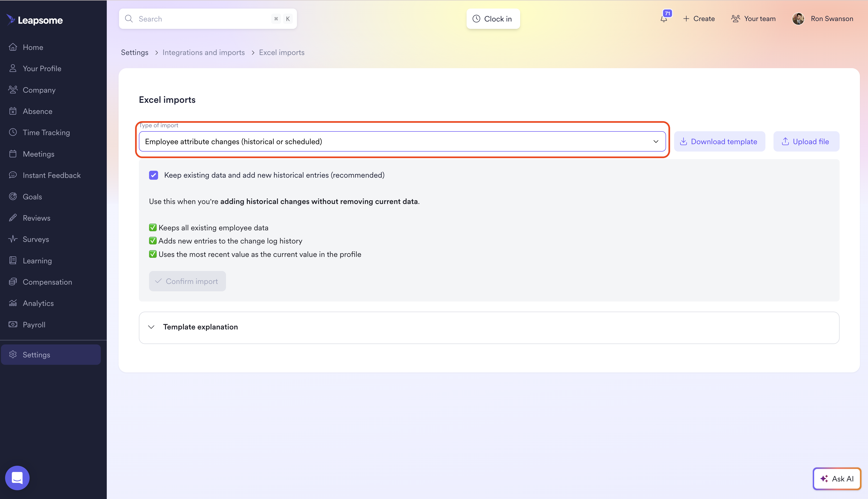
Task: Open Compensation in the sidebar
Action: pyautogui.click(x=47, y=282)
